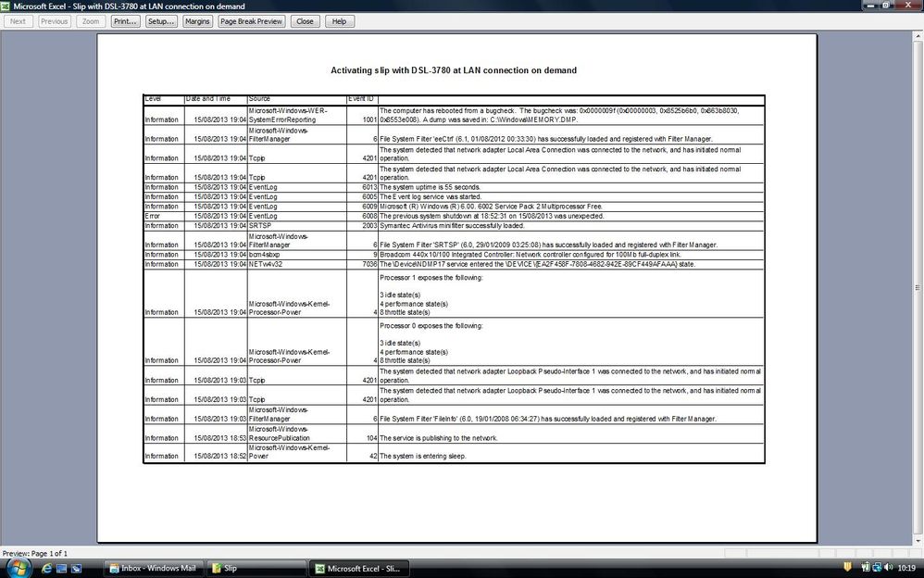Image resolution: width=924 pixels, height=578 pixels.
Task: Open the Setup... dialog
Action: click(161, 21)
